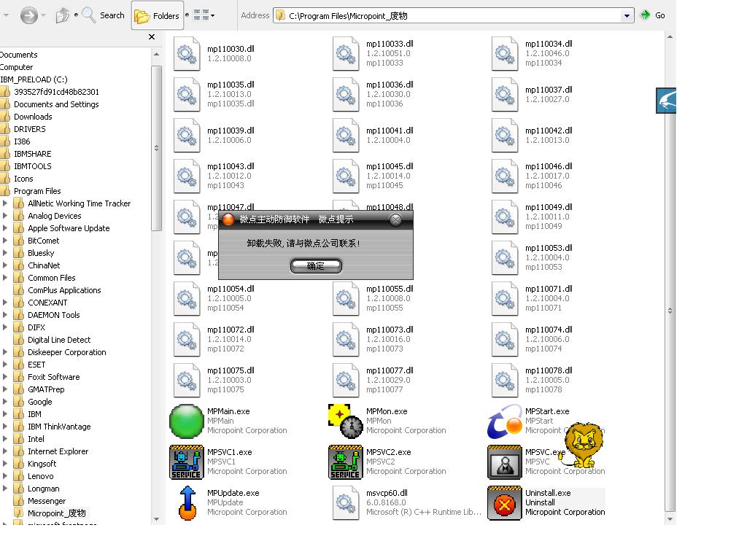Click the mp110049.dll file name
Viewport: 747px width, 560px height.
pos(549,207)
